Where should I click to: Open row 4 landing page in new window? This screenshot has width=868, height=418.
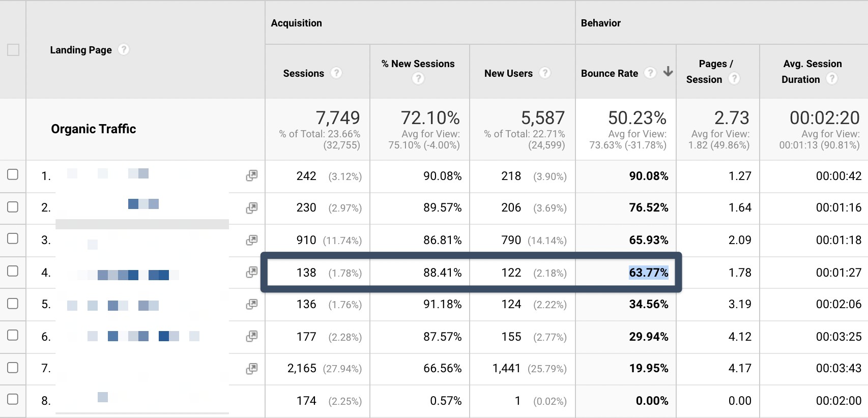251,272
